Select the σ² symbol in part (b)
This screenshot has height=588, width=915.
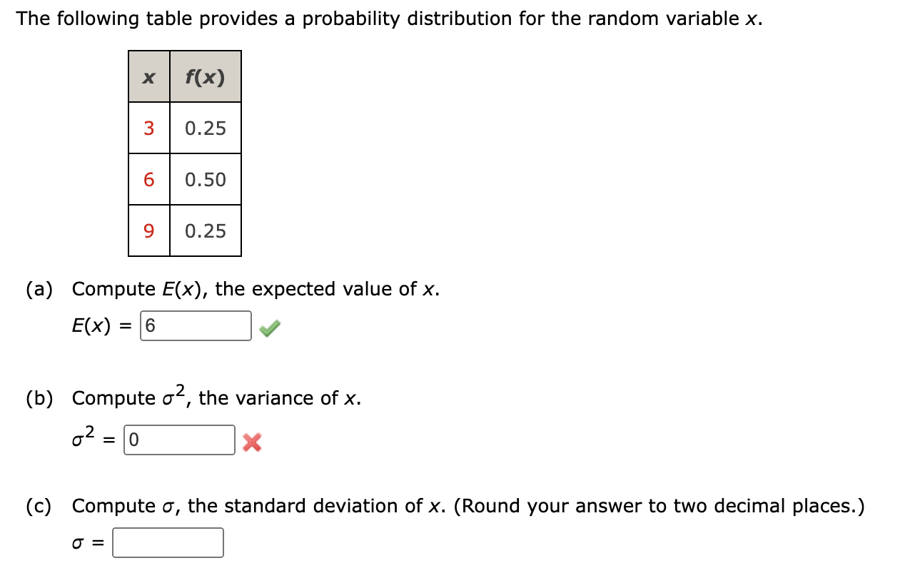(x=81, y=439)
